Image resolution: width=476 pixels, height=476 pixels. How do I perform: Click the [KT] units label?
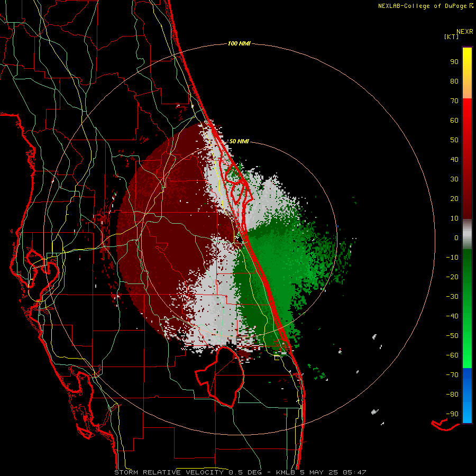coord(451,36)
